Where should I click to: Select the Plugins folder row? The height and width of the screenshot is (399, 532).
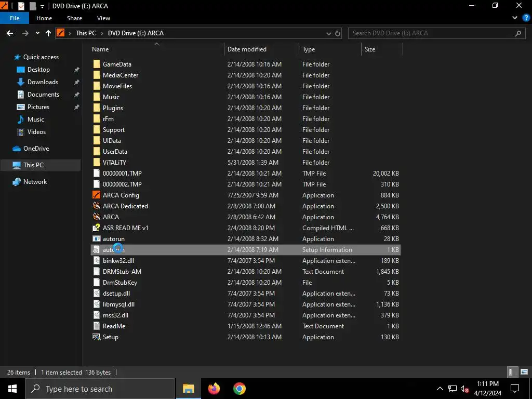(246, 108)
